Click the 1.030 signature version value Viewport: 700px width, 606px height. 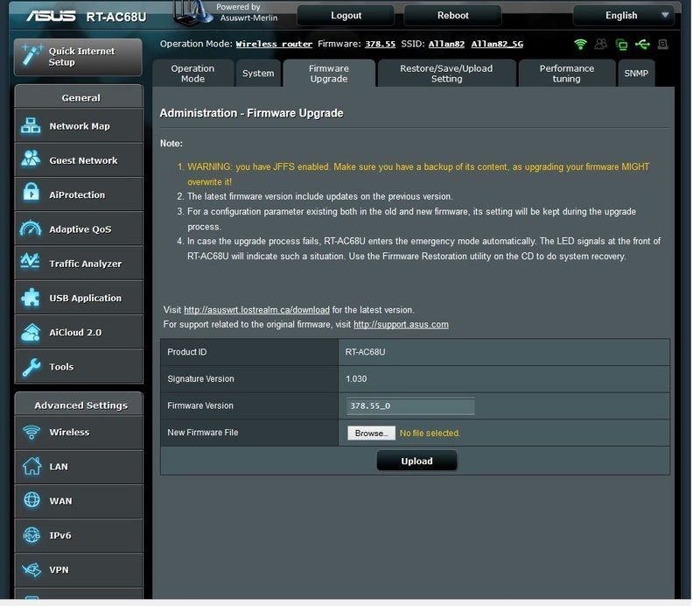[x=356, y=379]
